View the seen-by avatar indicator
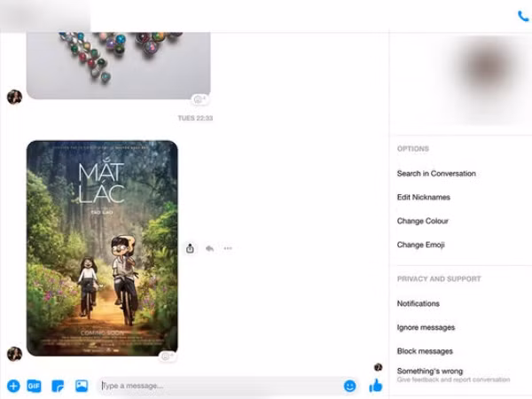 (x=378, y=367)
